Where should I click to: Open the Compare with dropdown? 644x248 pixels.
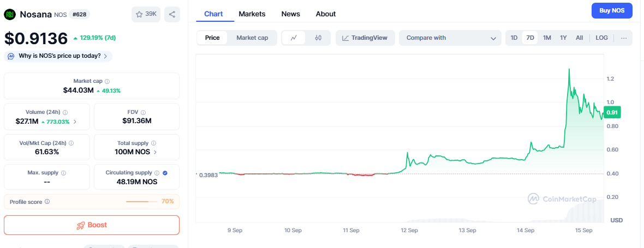[x=450, y=38]
